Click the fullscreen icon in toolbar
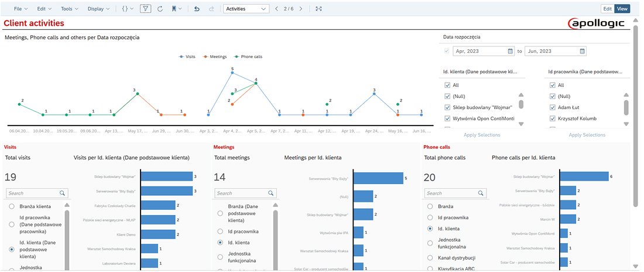This screenshot has width=644, height=272. pos(318,9)
